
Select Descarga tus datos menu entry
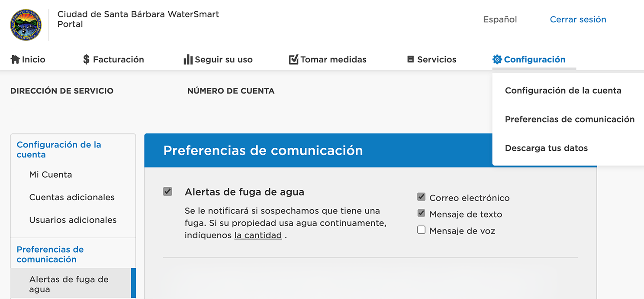[x=546, y=148]
